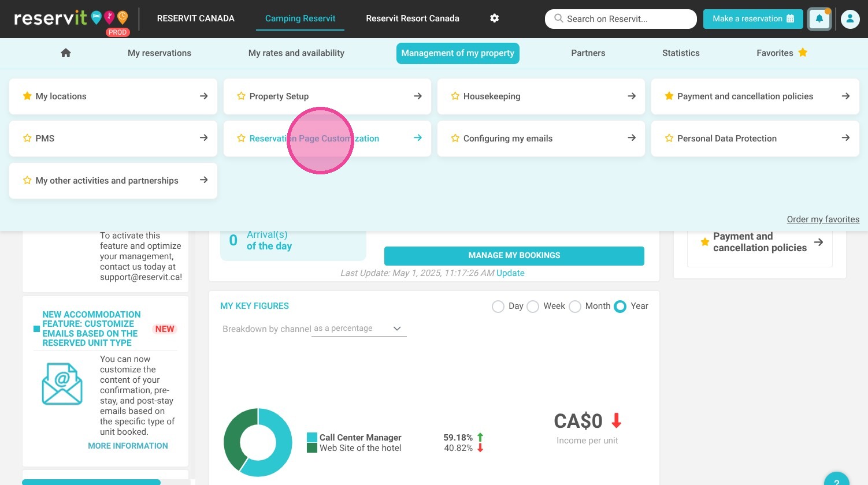Open the user account avatar

[x=850, y=19]
